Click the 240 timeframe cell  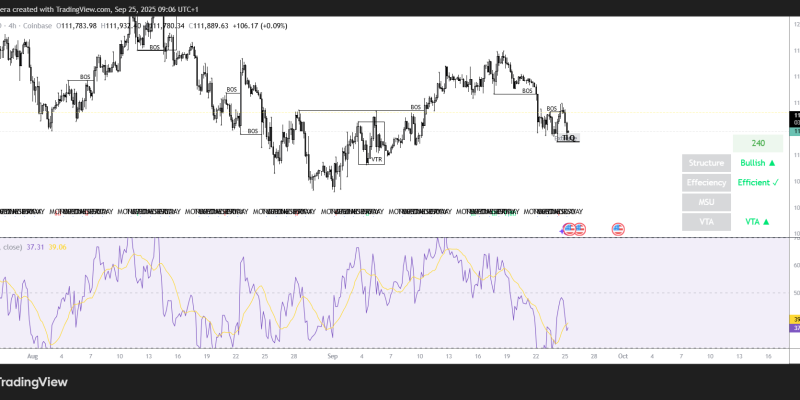tap(757, 144)
